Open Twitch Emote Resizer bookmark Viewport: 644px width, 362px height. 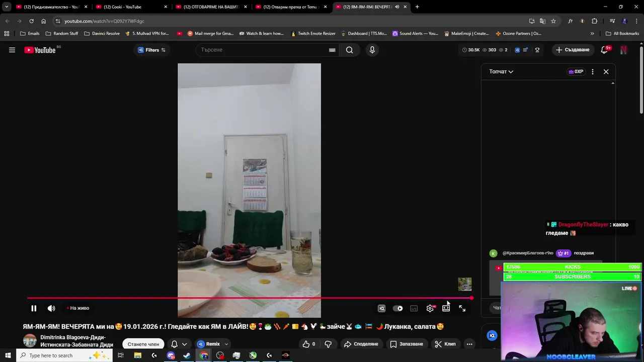313,34
